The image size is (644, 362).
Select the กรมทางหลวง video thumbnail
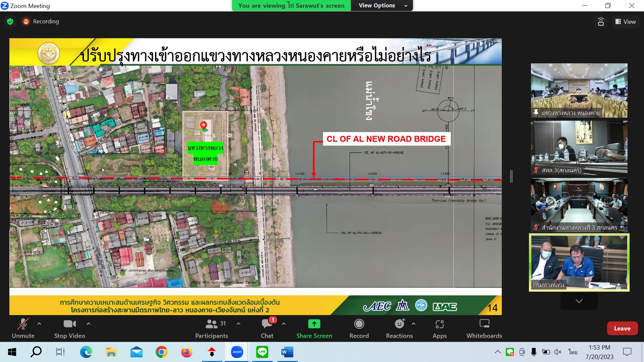pos(579,262)
